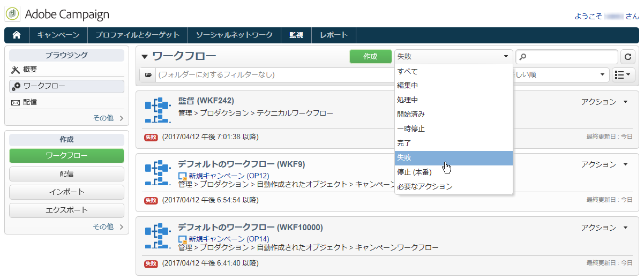Click the ようこそ user greeting
644x280 pixels.
click(x=606, y=17)
